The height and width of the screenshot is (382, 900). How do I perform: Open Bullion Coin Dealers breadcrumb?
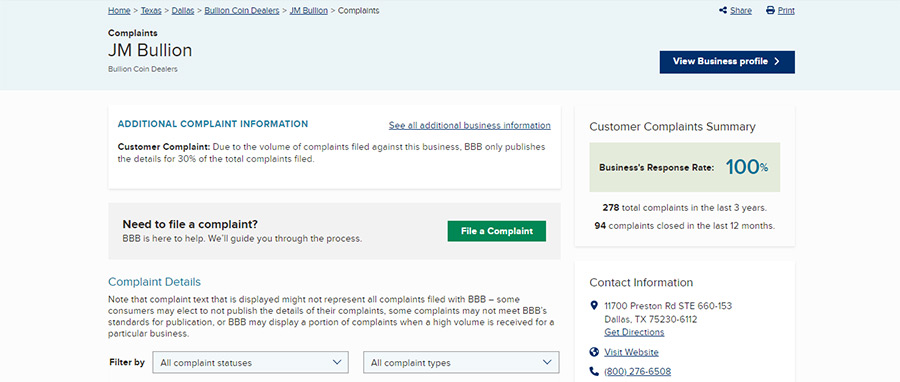pos(242,10)
